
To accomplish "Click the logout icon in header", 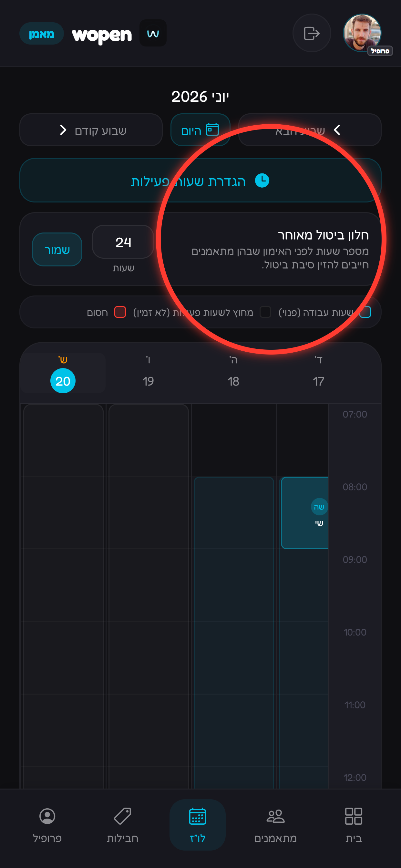I will tap(312, 33).
